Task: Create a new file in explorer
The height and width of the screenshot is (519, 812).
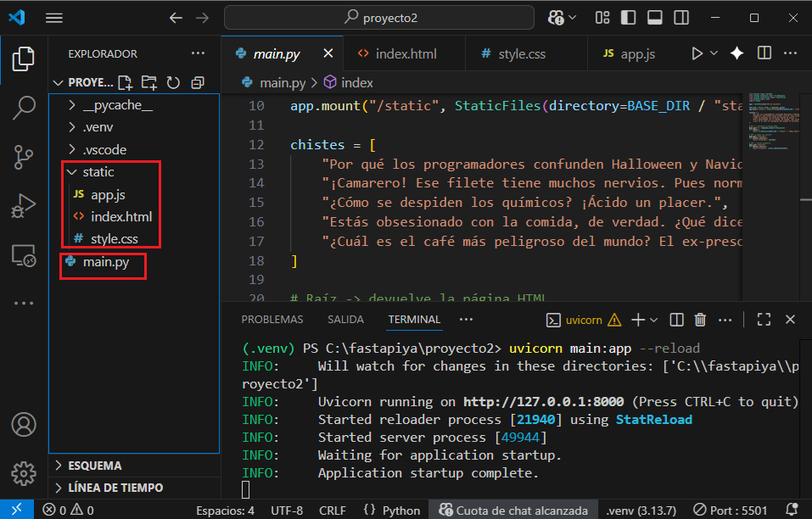Action: coord(125,83)
